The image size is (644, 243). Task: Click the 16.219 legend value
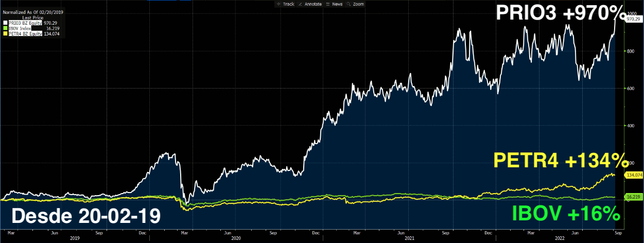(53, 28)
